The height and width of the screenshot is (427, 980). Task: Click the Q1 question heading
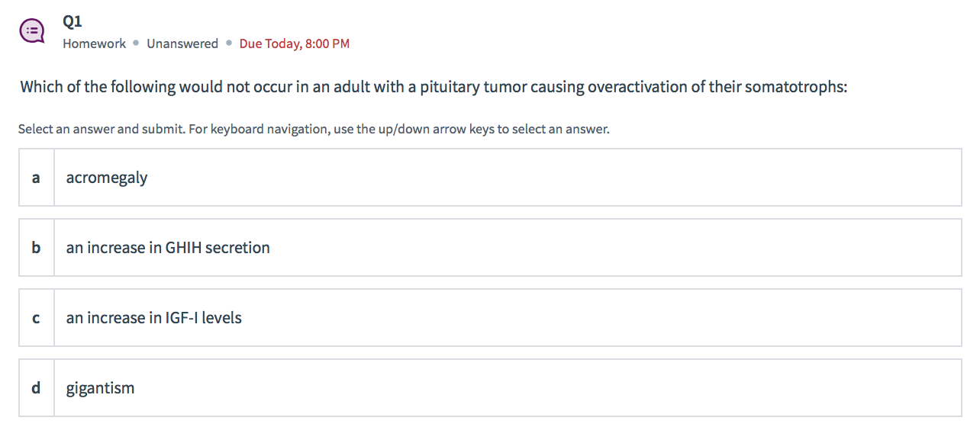pyautogui.click(x=73, y=21)
